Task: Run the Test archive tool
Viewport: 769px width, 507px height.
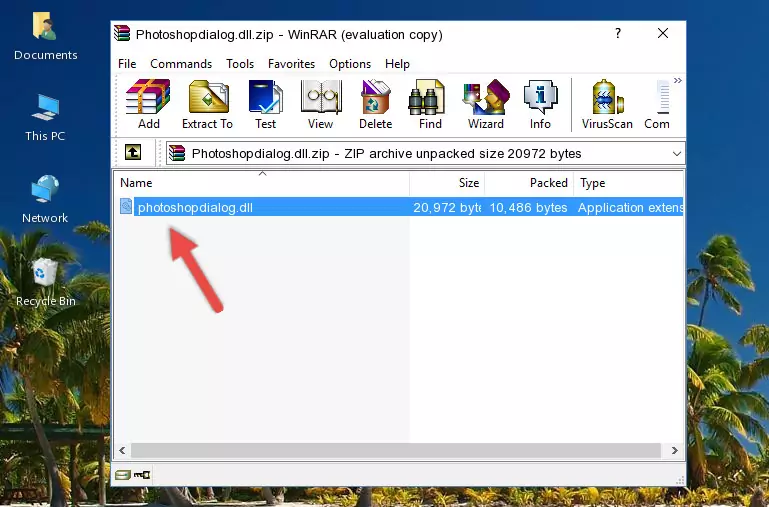Action: click(x=265, y=104)
